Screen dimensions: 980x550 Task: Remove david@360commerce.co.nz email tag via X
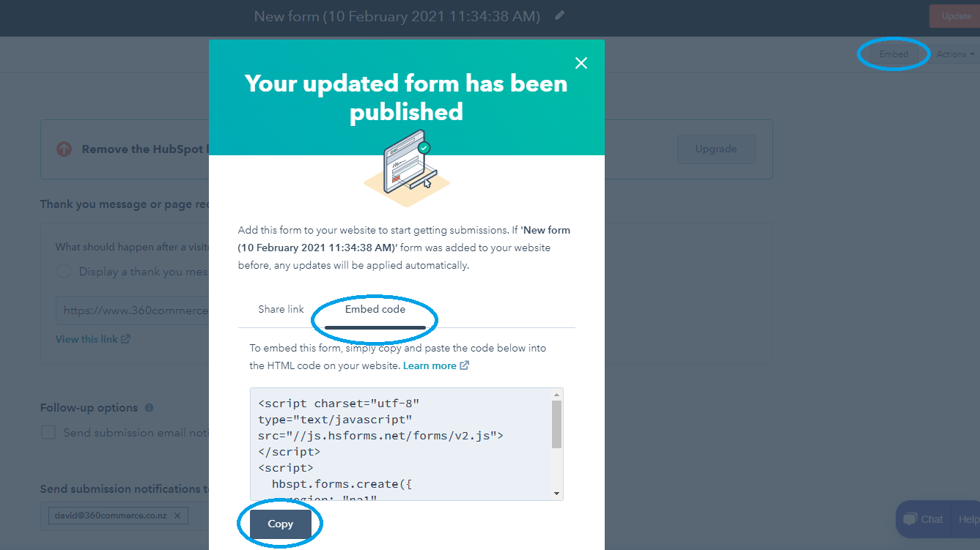tap(177, 516)
